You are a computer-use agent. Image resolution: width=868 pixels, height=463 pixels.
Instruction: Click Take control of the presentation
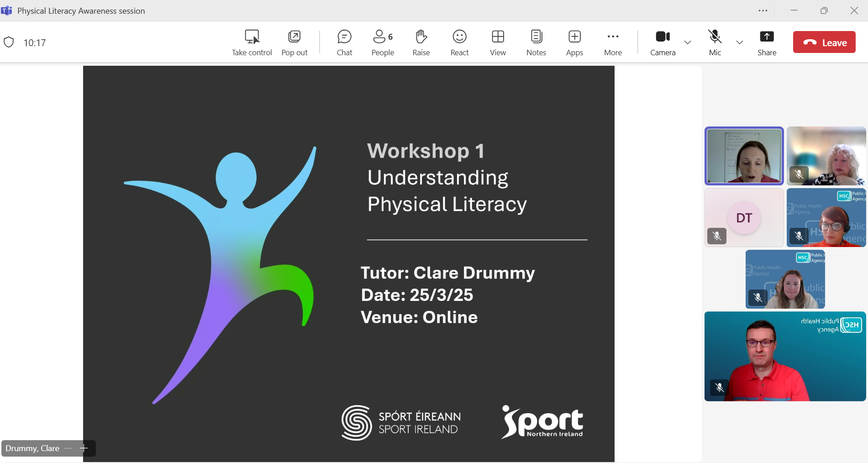pos(252,43)
